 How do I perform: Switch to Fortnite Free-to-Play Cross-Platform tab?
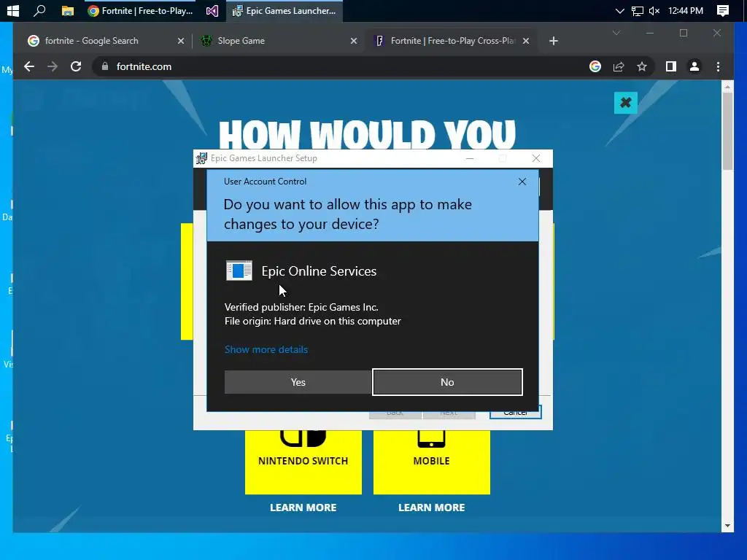click(x=452, y=41)
